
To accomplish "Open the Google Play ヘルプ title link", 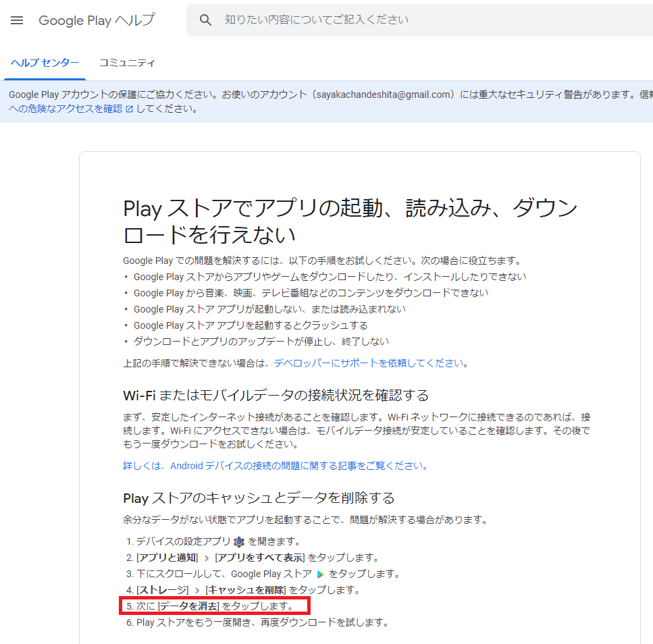I will point(97,20).
